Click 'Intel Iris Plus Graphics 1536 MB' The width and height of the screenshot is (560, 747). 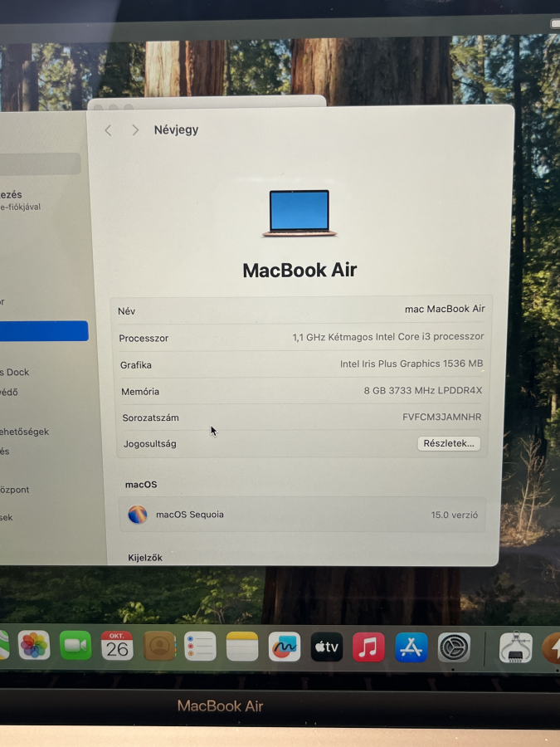pos(411,364)
